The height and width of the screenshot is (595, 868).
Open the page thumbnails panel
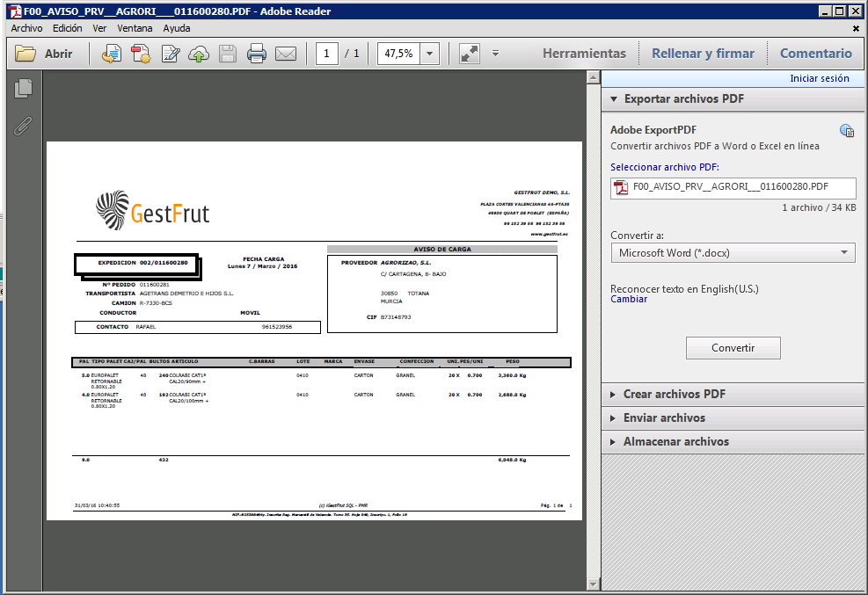[x=24, y=89]
